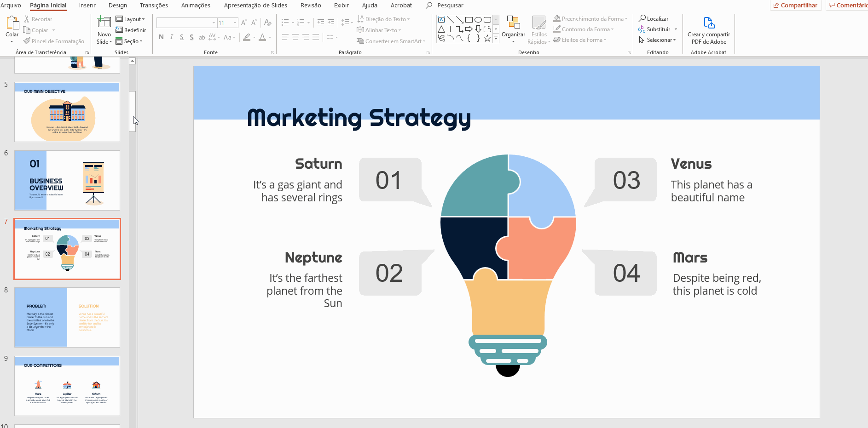The height and width of the screenshot is (428, 868).
Task: Open the Apresentação de Slides tab
Action: coord(255,6)
